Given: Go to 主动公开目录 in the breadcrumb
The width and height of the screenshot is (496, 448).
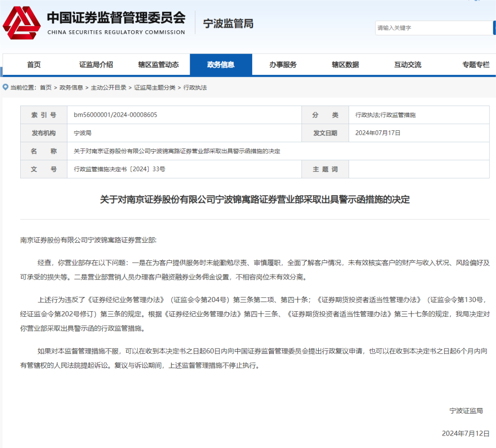Looking at the screenshot, I should click(x=108, y=88).
